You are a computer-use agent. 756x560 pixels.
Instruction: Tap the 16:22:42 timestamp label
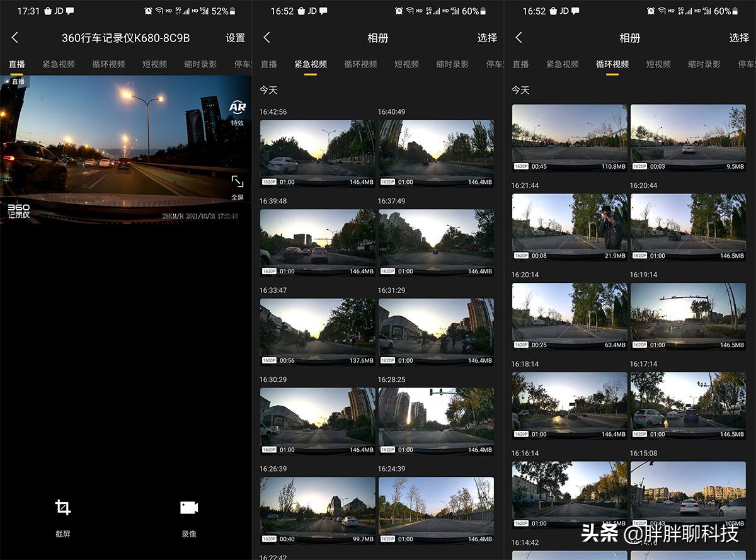pos(273,557)
